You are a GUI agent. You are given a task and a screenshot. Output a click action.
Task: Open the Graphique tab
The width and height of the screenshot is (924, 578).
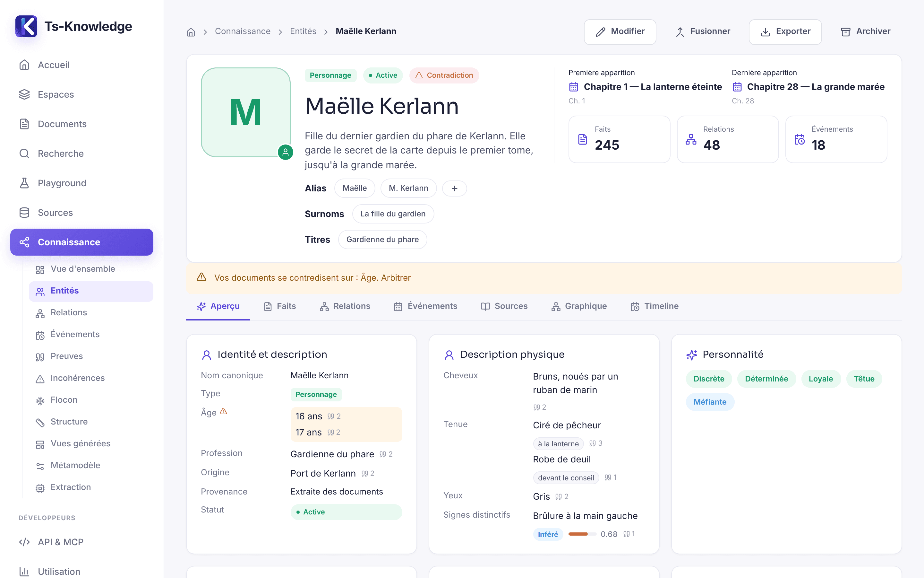(x=579, y=306)
